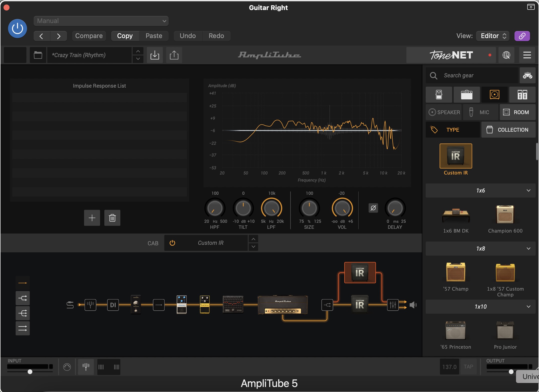Open the Custom Shop cart icon

point(527,75)
